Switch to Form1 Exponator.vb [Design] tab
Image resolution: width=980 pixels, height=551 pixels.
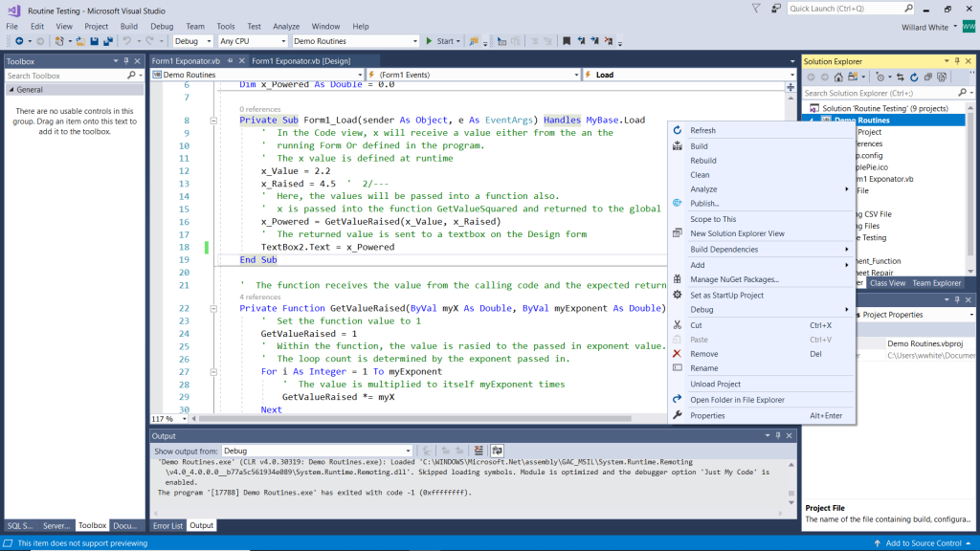click(x=302, y=61)
